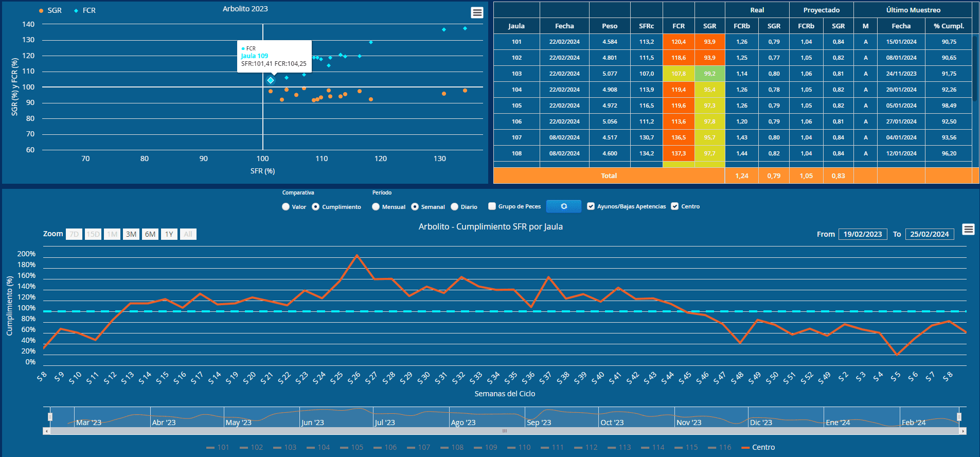Click SFRc value 134,2 in table
Viewport: 980px width, 457px height.
647,153
